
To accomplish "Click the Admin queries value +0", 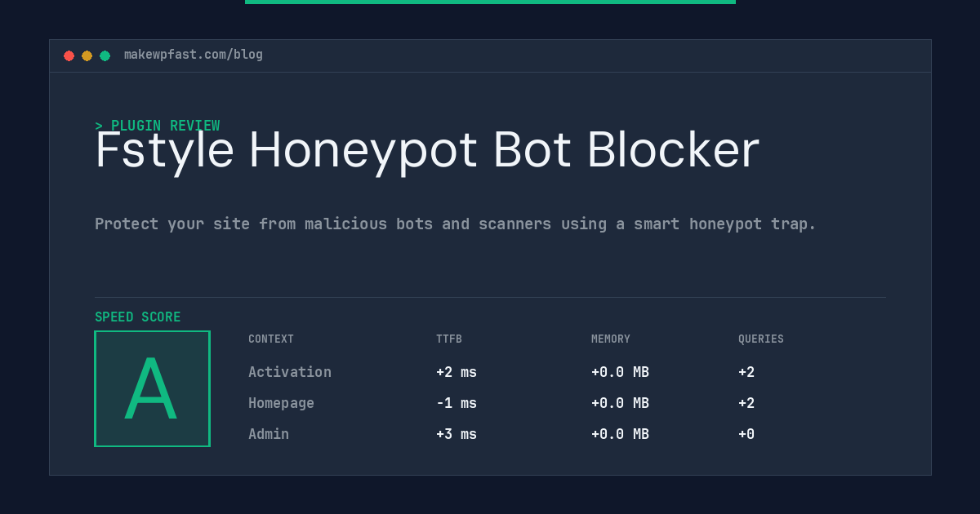I will (746, 434).
